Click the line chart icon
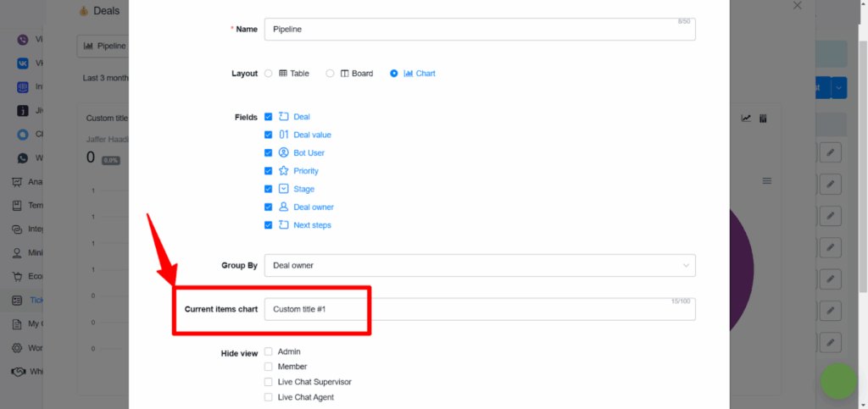The image size is (868, 409). pyautogui.click(x=747, y=119)
